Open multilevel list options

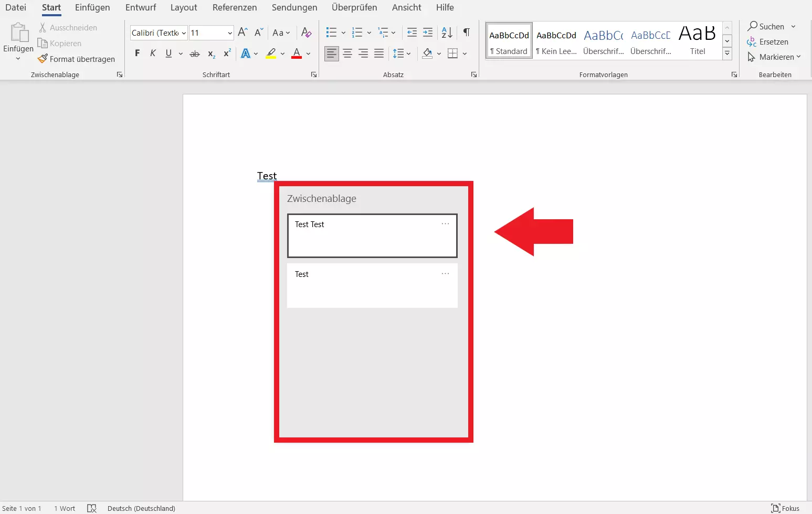point(383,33)
